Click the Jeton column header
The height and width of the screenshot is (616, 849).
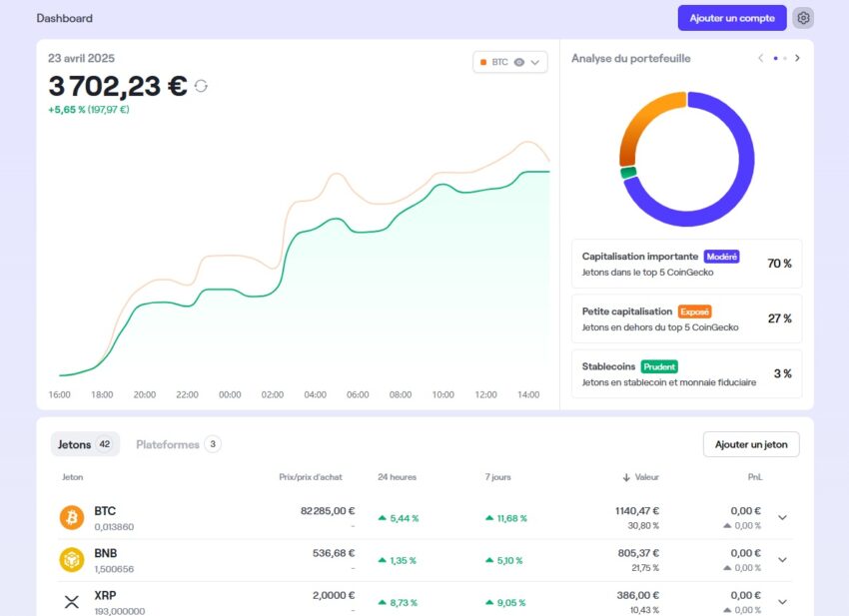73,477
